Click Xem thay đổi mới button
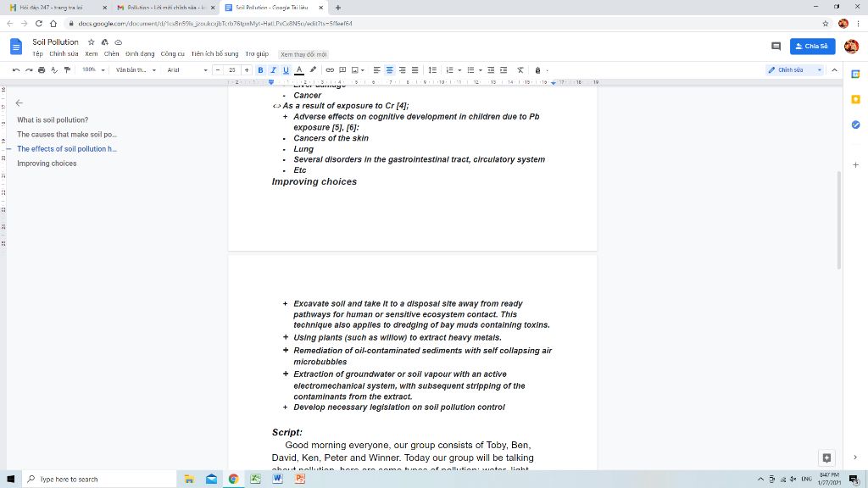 303,54
